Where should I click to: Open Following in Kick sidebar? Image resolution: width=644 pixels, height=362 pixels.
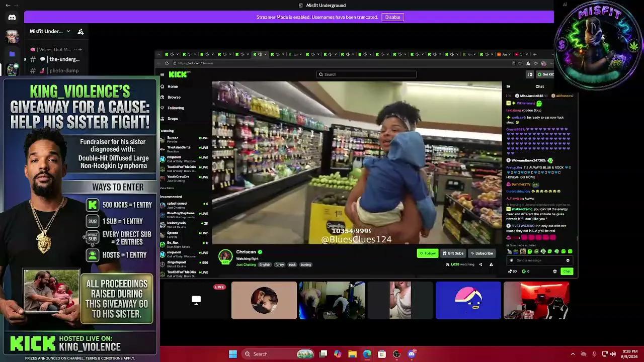(176, 108)
